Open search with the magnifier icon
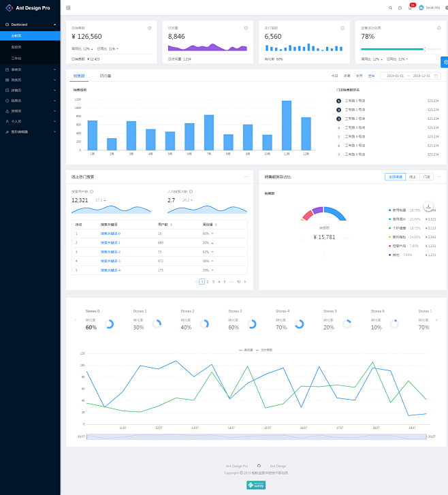Viewport: 448px width, 495px height. (390, 7)
